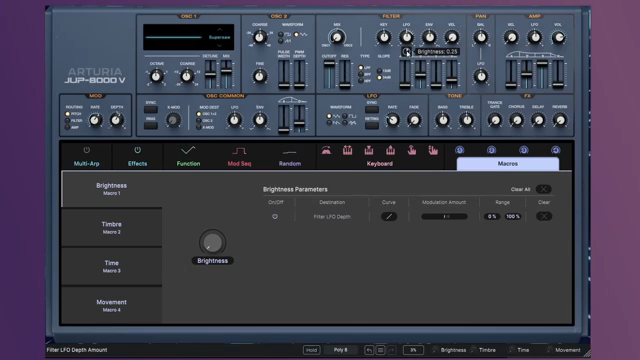Image resolution: width=640 pixels, height=360 pixels.
Task: Select next OSC 1 waveform with down arrow
Action: (x=220, y=45)
